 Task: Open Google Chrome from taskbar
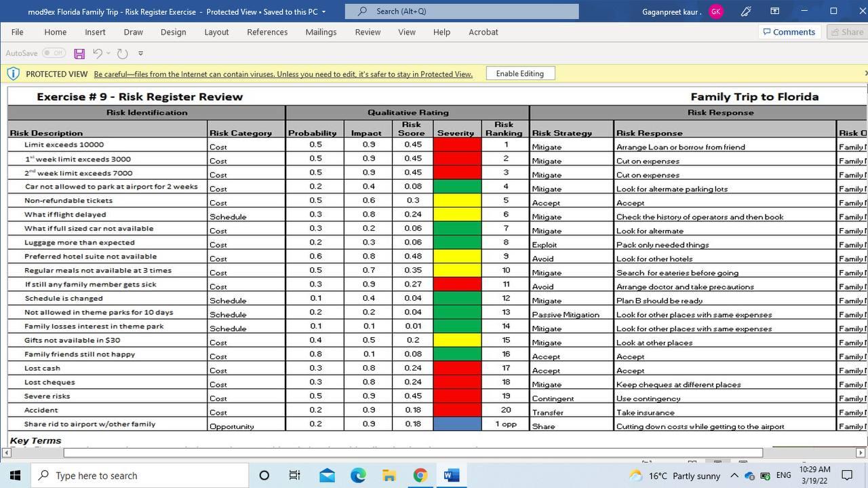pos(420,475)
